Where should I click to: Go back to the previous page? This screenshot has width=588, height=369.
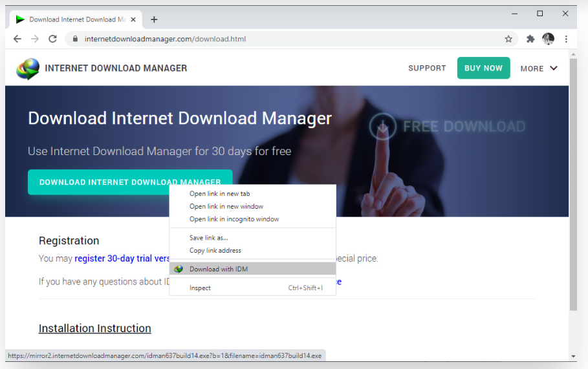[x=17, y=39]
